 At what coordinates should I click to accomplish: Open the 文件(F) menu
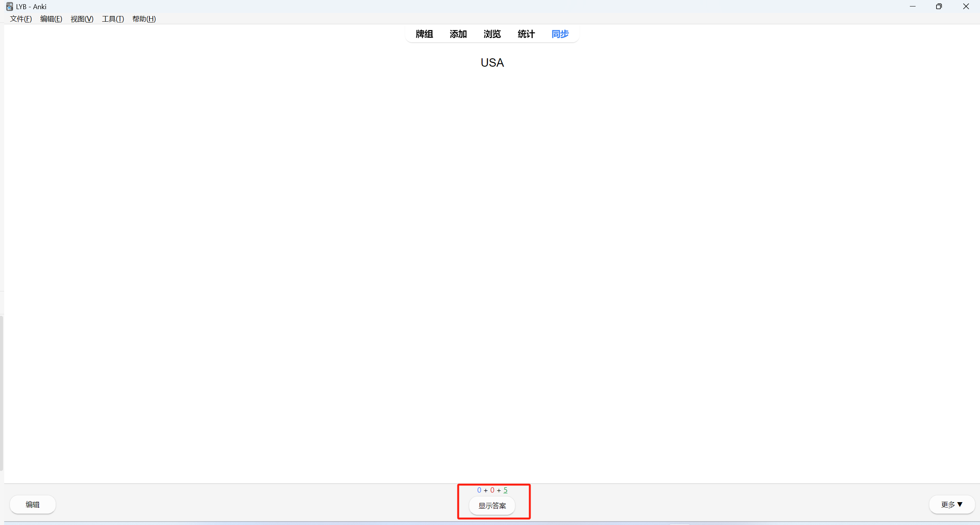click(x=21, y=19)
